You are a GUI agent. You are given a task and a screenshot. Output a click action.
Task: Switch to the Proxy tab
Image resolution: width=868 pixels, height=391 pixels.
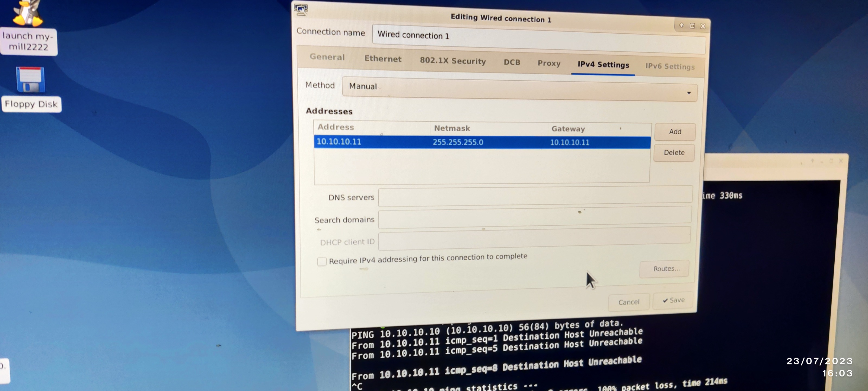[x=549, y=64]
